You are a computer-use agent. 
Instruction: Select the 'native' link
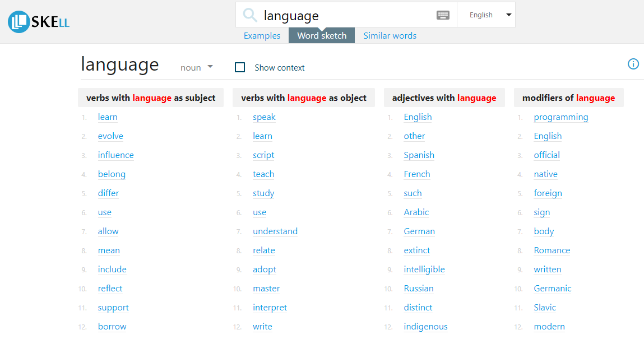(x=545, y=174)
